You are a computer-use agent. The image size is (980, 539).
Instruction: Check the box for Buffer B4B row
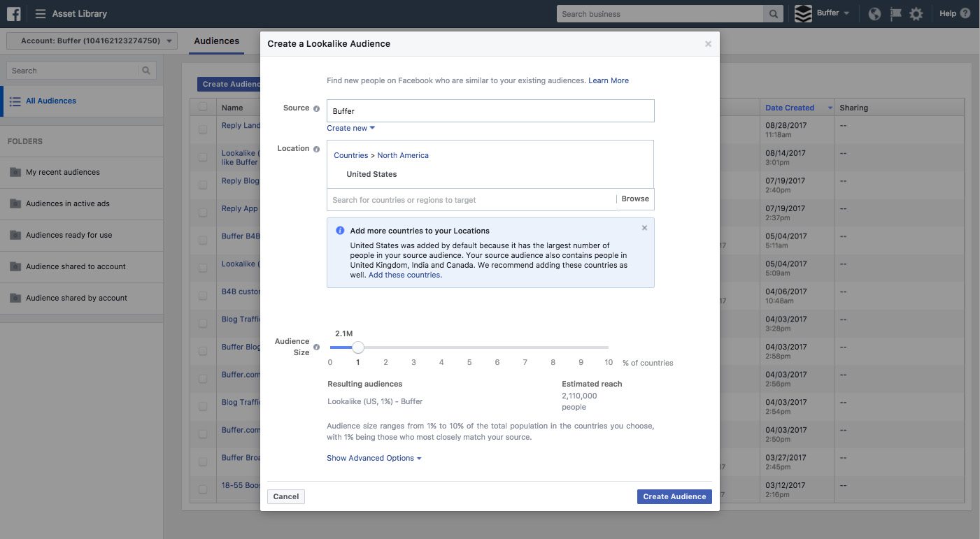[x=203, y=240]
